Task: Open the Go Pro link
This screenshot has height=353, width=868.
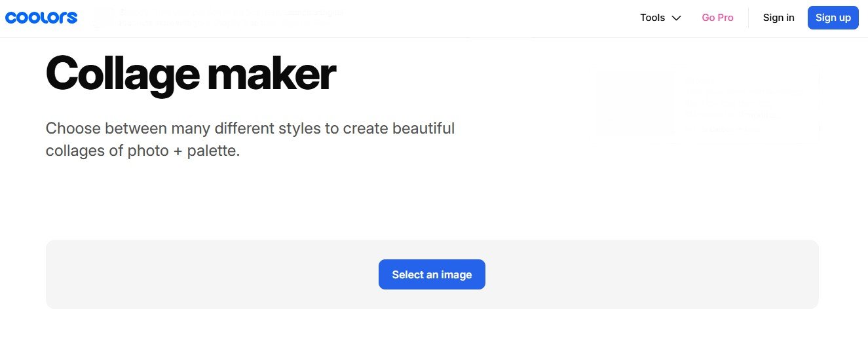Action: [x=717, y=18]
